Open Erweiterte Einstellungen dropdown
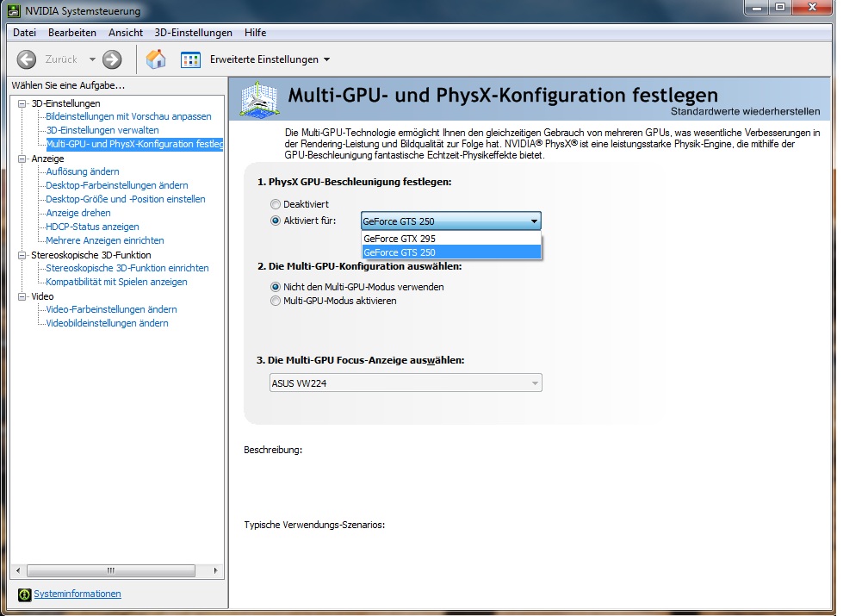The image size is (868, 616). tap(270, 59)
